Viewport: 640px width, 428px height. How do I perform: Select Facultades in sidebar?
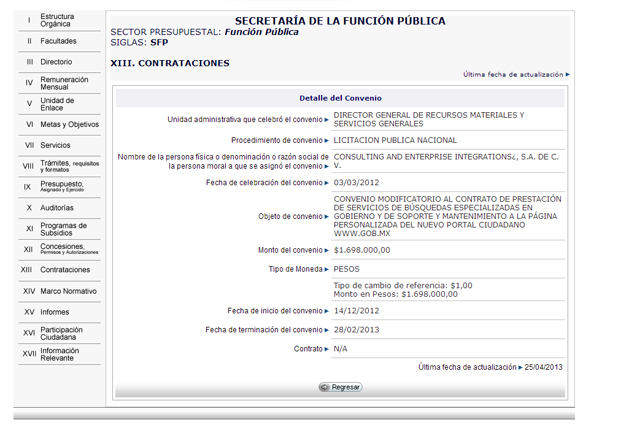[58, 41]
